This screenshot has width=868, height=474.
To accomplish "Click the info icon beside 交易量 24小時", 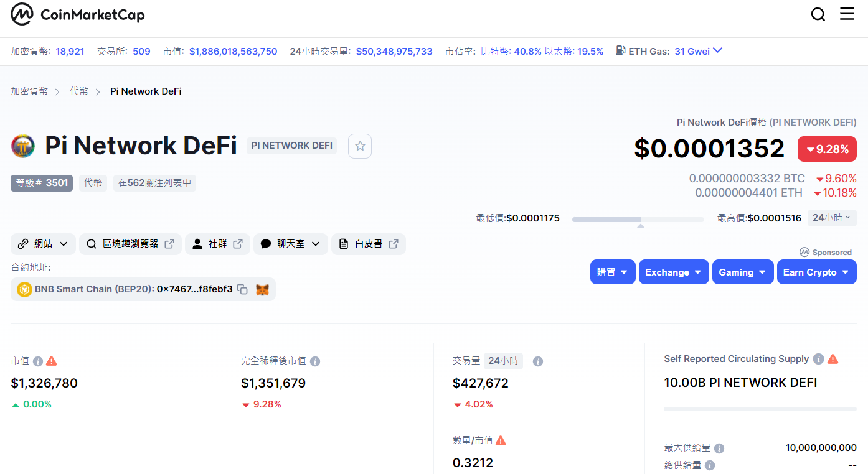I will [538, 361].
